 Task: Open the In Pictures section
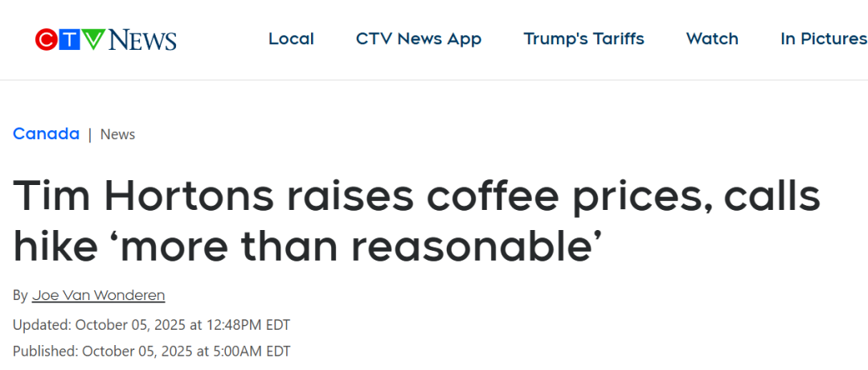tap(823, 39)
